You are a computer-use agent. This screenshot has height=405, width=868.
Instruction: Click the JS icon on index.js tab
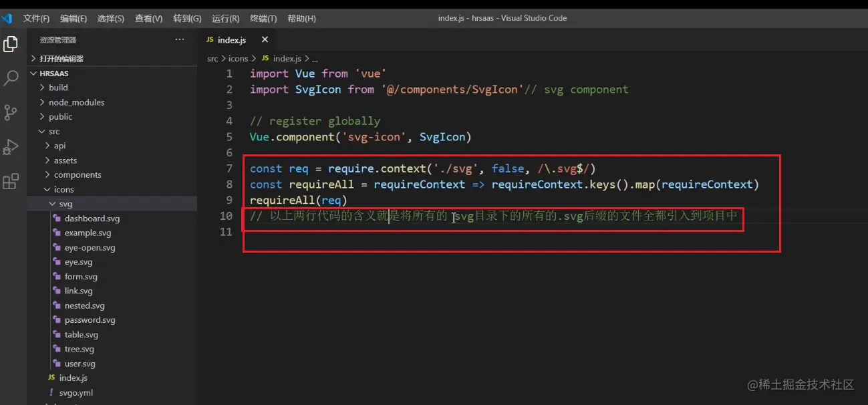coord(210,40)
